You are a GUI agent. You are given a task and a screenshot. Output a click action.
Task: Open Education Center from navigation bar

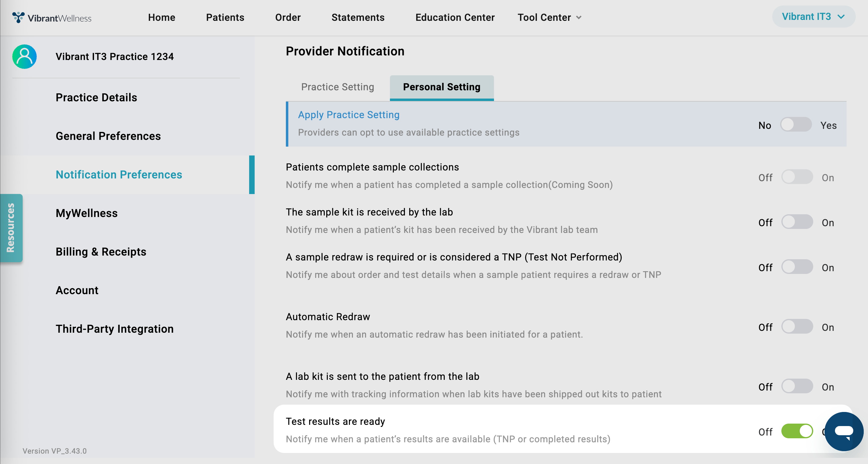click(x=455, y=17)
